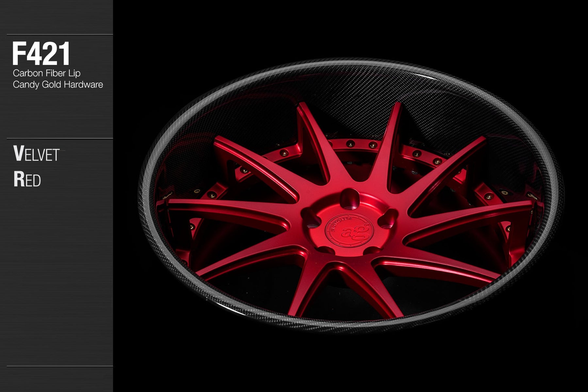Viewport: 588px width, 392px height.
Task: Select the Velvet finish word
Action: pyautogui.click(x=36, y=154)
